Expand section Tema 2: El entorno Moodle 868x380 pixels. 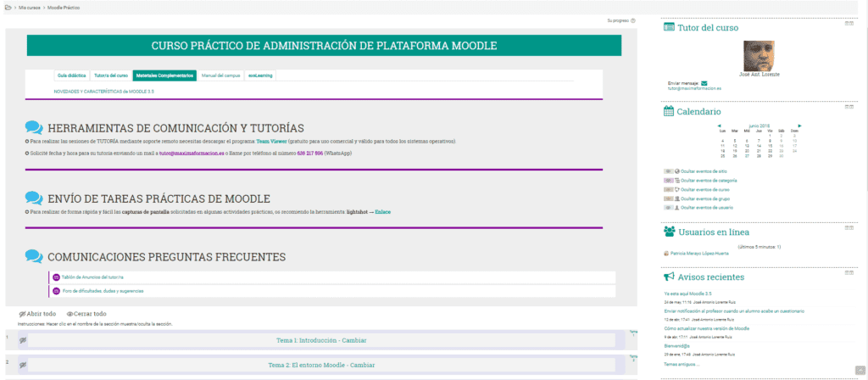pyautogui.click(x=321, y=365)
